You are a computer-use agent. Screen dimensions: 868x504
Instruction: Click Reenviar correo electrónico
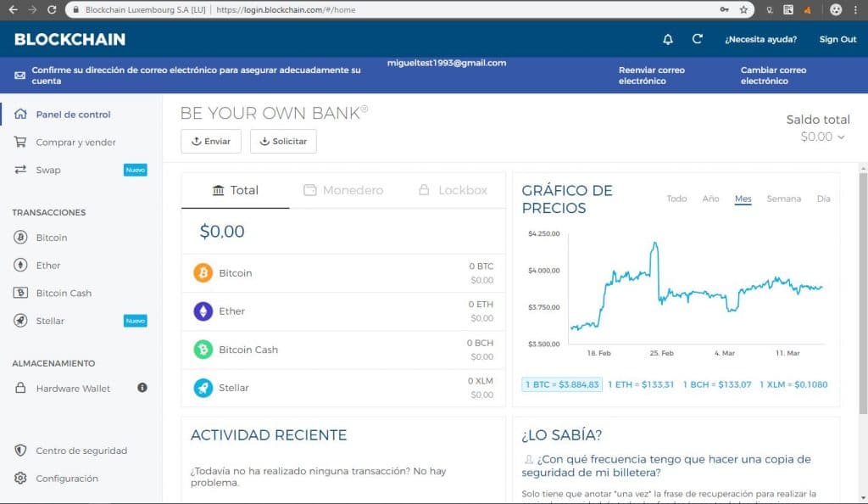click(x=652, y=76)
